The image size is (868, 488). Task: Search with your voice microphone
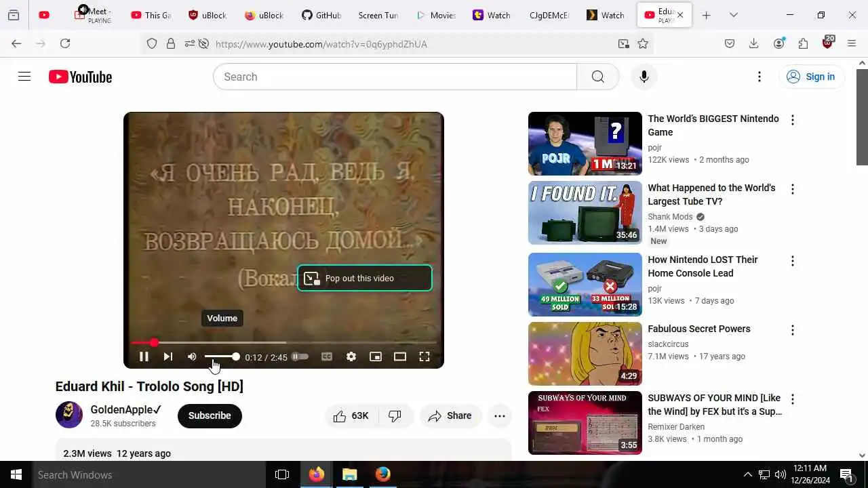(644, 77)
